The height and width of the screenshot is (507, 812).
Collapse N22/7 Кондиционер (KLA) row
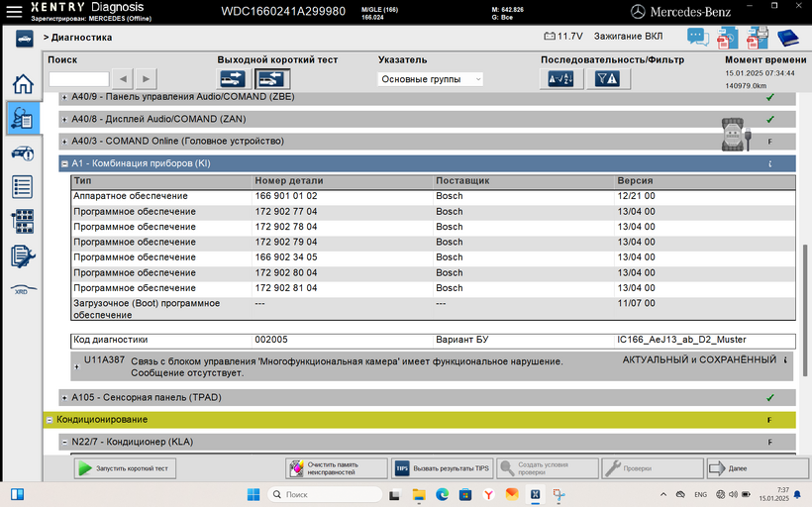click(x=64, y=443)
